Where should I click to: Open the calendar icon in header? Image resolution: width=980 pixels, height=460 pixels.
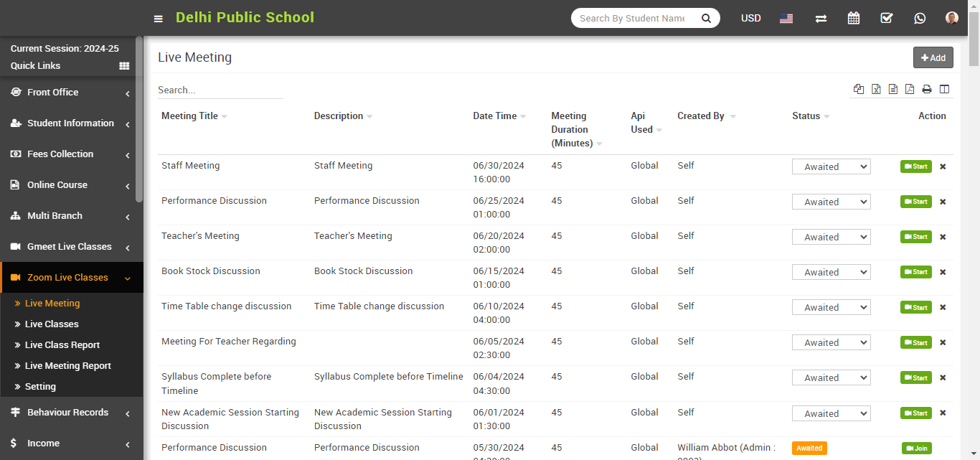(853, 18)
